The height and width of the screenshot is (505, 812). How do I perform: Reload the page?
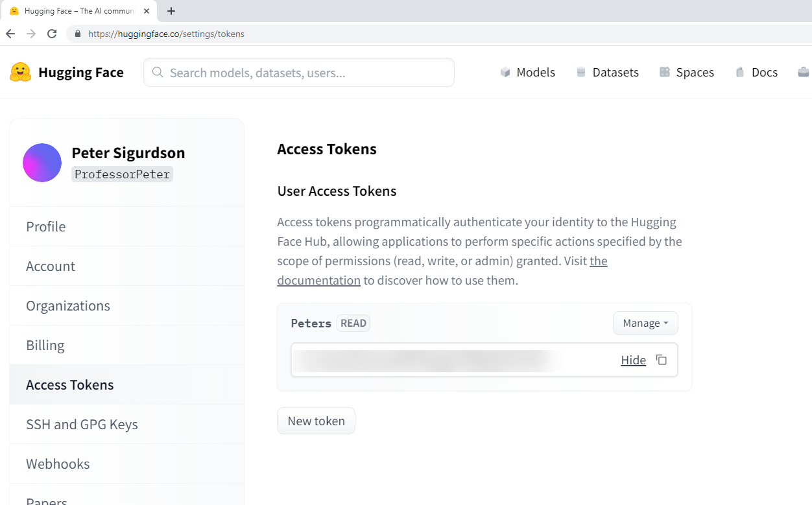[x=52, y=34]
